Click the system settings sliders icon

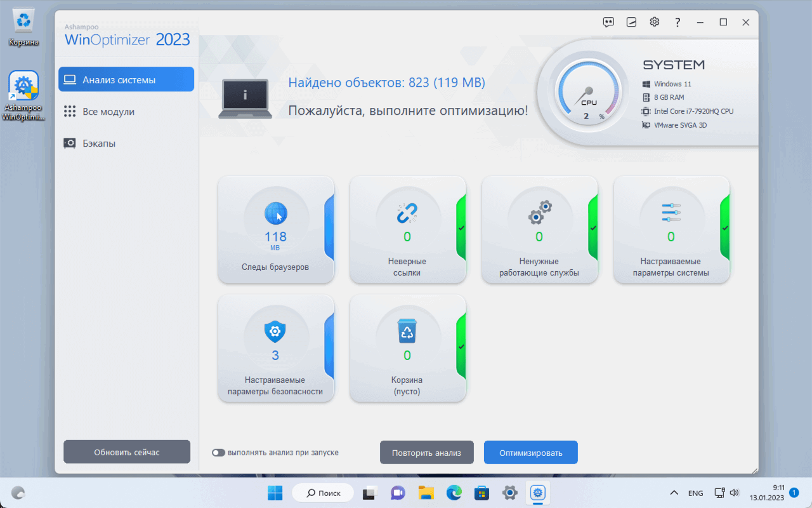point(671,213)
